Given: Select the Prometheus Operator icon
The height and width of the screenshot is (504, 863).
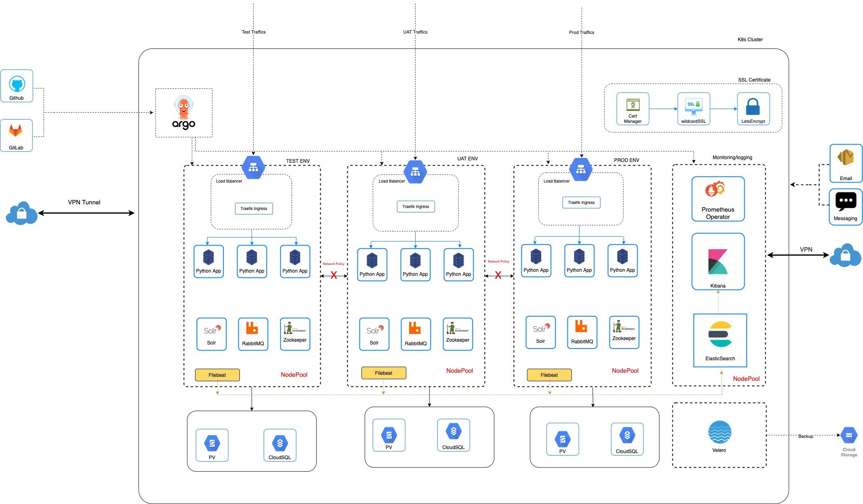Looking at the screenshot, I should pos(715,189).
